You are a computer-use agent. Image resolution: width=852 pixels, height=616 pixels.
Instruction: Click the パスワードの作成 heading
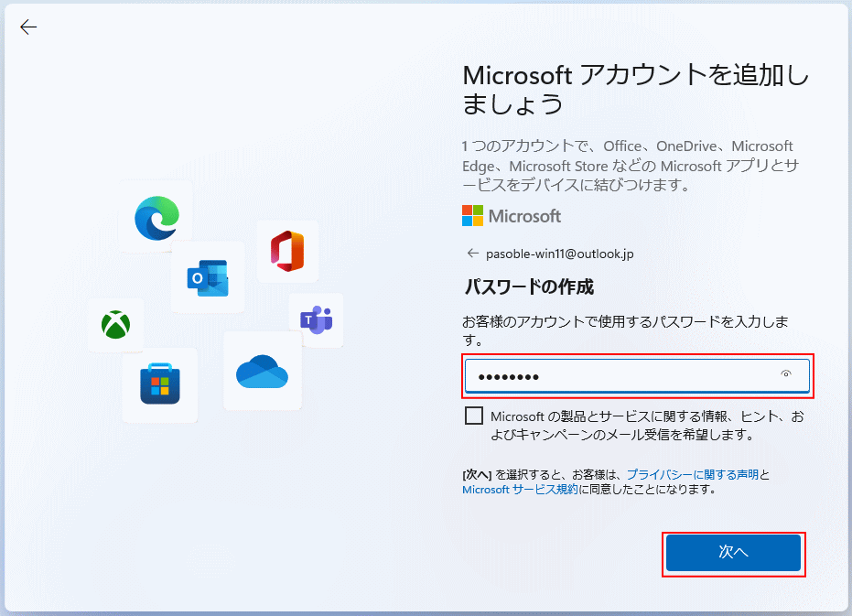[x=529, y=287]
